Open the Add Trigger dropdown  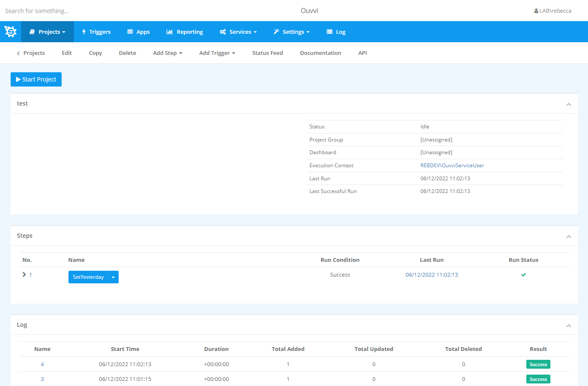pos(217,53)
